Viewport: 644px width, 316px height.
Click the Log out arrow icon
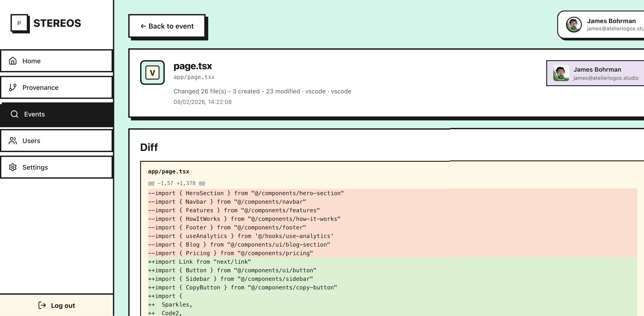coord(42,305)
